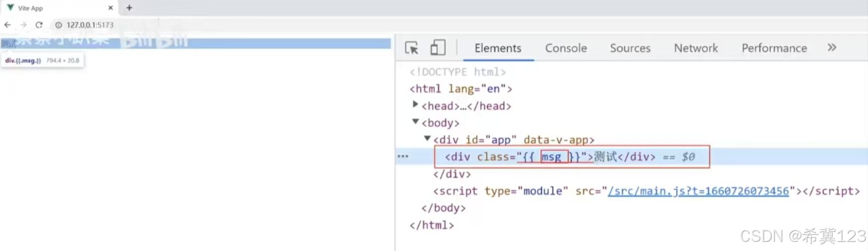Image resolution: width=868 pixels, height=251 pixels.
Task: Close the Vite App tab
Action: click(x=110, y=8)
